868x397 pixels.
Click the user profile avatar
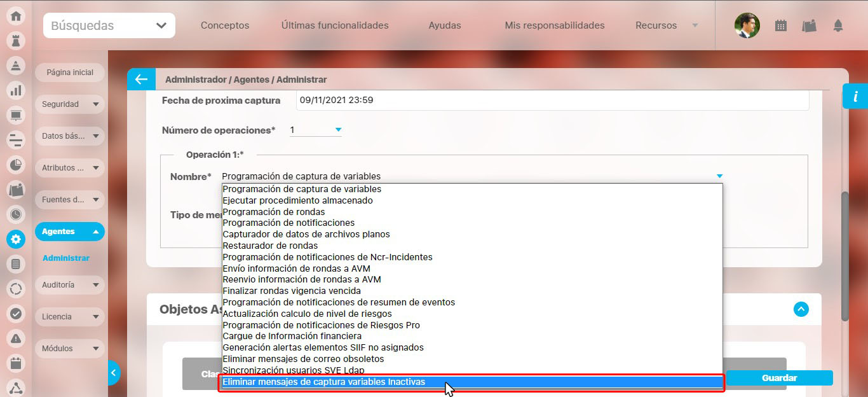coord(747,25)
